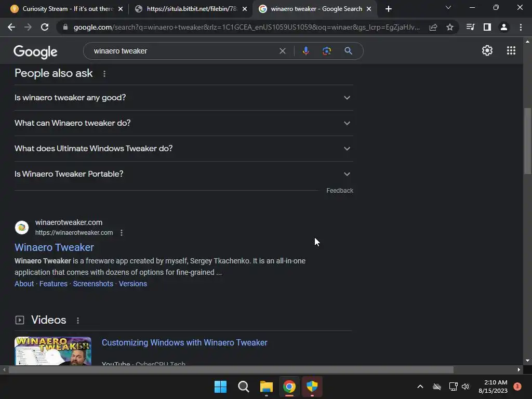Open the About sitelink

point(24,284)
